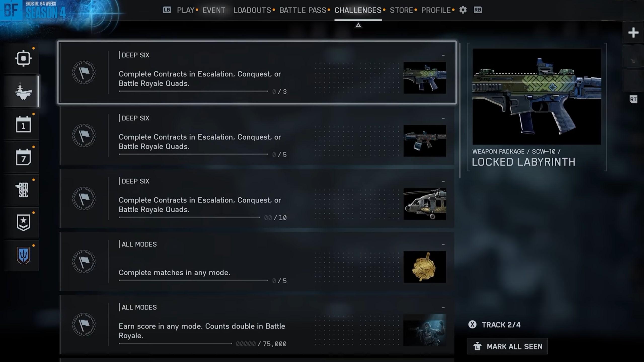Image resolution: width=644 pixels, height=362 pixels.
Task: Click "DEEP SIX" label of the 0/3 challenge
Action: (x=135, y=55)
